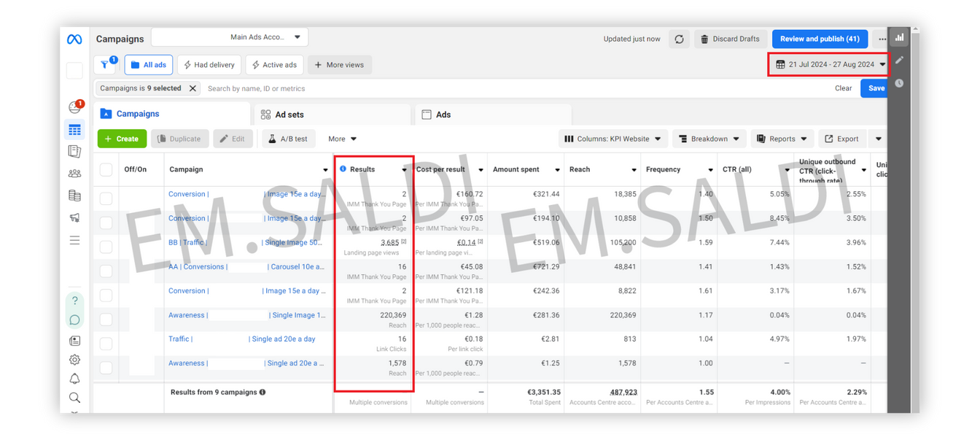
Task: Click the A/B test button
Action: 289,139
